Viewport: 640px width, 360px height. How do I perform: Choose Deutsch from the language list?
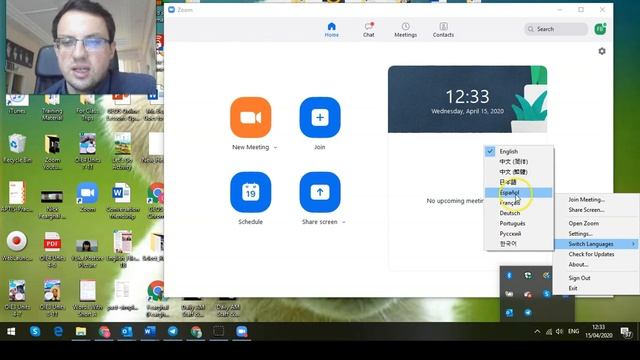tap(519, 213)
